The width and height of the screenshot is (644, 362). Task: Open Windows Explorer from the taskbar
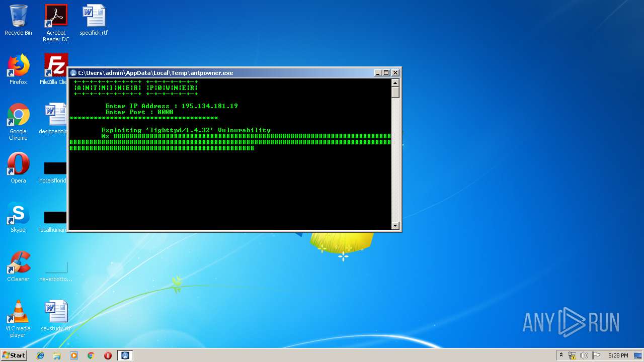(x=57, y=355)
